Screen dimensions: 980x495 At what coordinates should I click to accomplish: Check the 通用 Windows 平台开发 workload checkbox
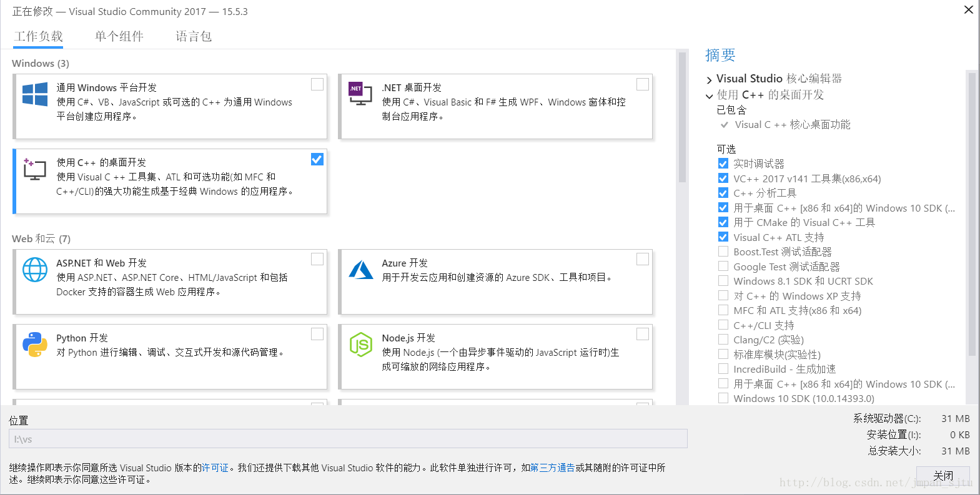pyautogui.click(x=317, y=84)
